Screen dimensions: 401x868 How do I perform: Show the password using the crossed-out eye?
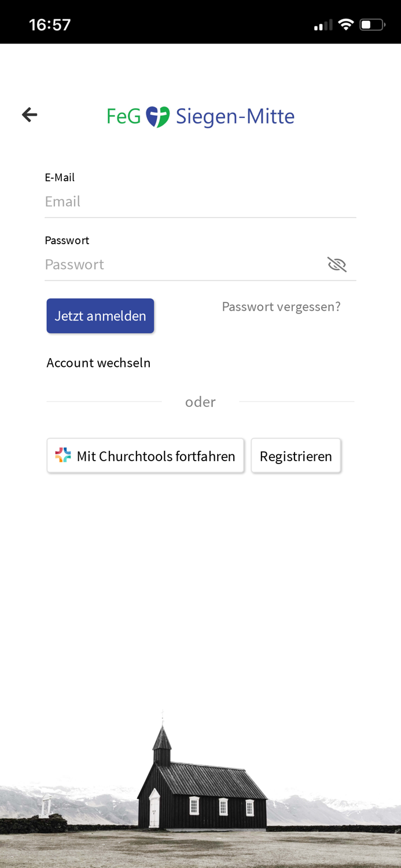pos(337,263)
